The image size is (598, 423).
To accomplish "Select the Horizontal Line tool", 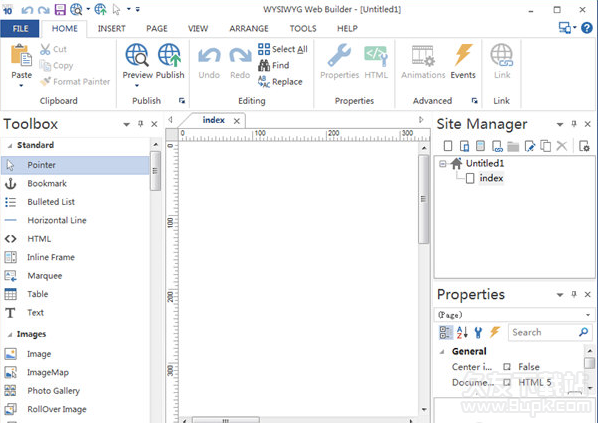I will click(x=76, y=220).
